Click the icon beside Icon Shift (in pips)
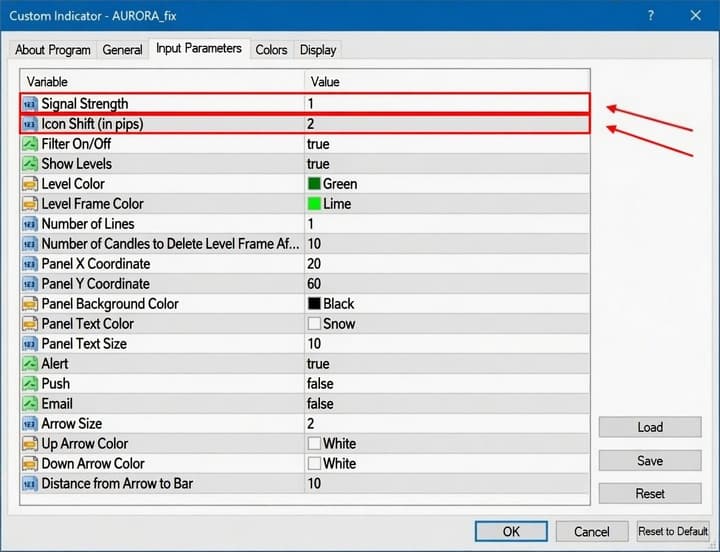 click(30, 124)
